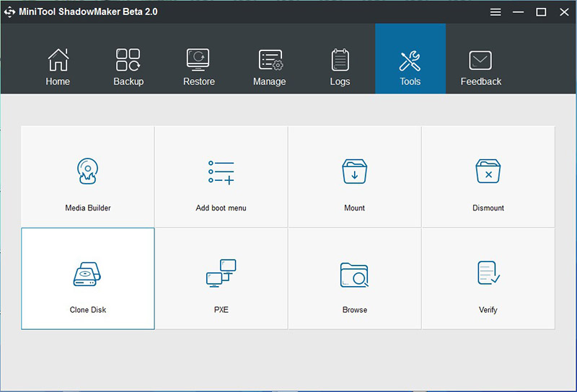Launch the Clone Disk tool icon
Image resolution: width=577 pixels, height=392 pixels.
click(x=87, y=275)
